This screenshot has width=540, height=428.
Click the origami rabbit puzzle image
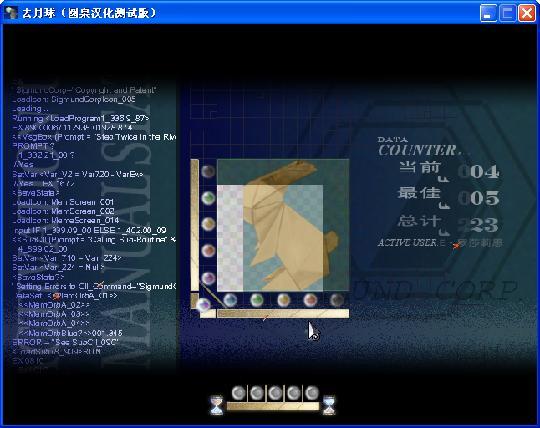283,226
